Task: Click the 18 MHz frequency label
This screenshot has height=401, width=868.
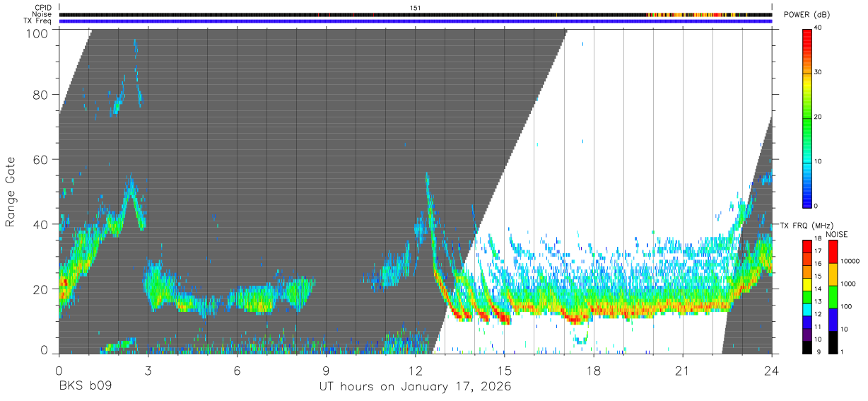Action: click(x=819, y=240)
